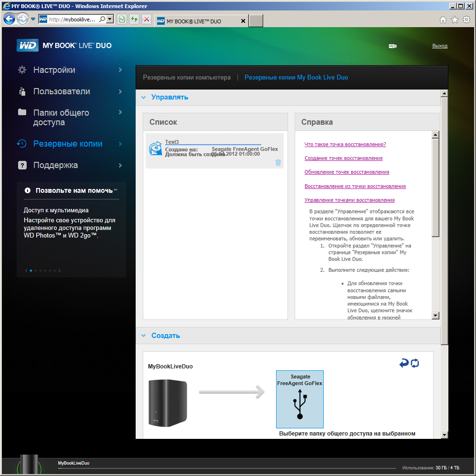The image size is (476, 476).
Task: Open recent pages dropdown next to forward button
Action: (33, 19)
